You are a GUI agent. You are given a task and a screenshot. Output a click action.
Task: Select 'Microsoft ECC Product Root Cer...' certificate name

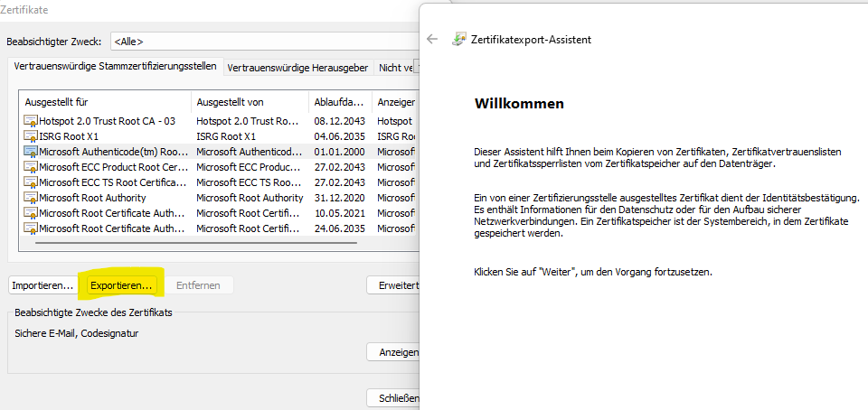pyautogui.click(x=113, y=167)
